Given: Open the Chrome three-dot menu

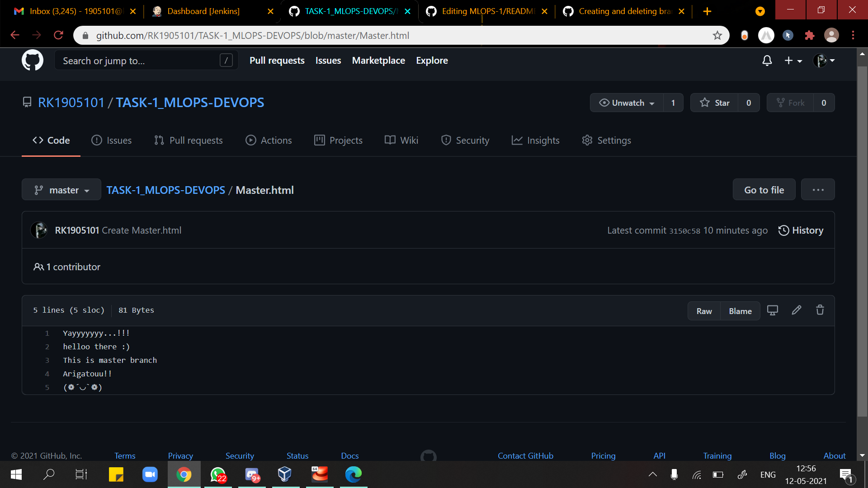Looking at the screenshot, I should 853,35.
